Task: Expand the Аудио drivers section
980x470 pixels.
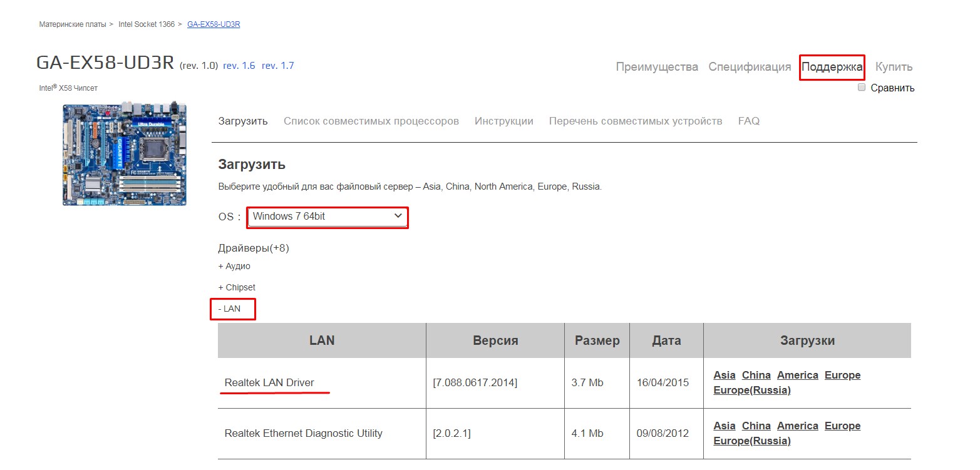Action: tap(234, 266)
